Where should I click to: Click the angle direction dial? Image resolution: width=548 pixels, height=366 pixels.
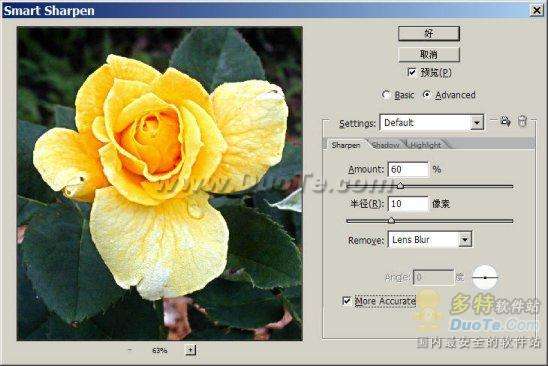pyautogui.click(x=485, y=277)
